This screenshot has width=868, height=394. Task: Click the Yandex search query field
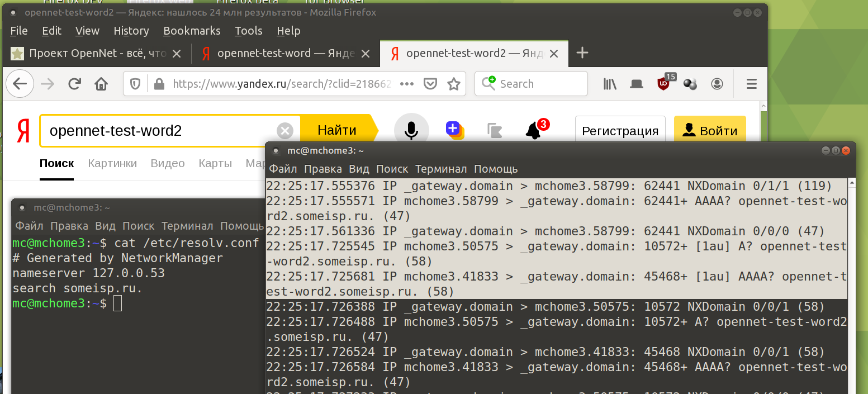tap(162, 131)
